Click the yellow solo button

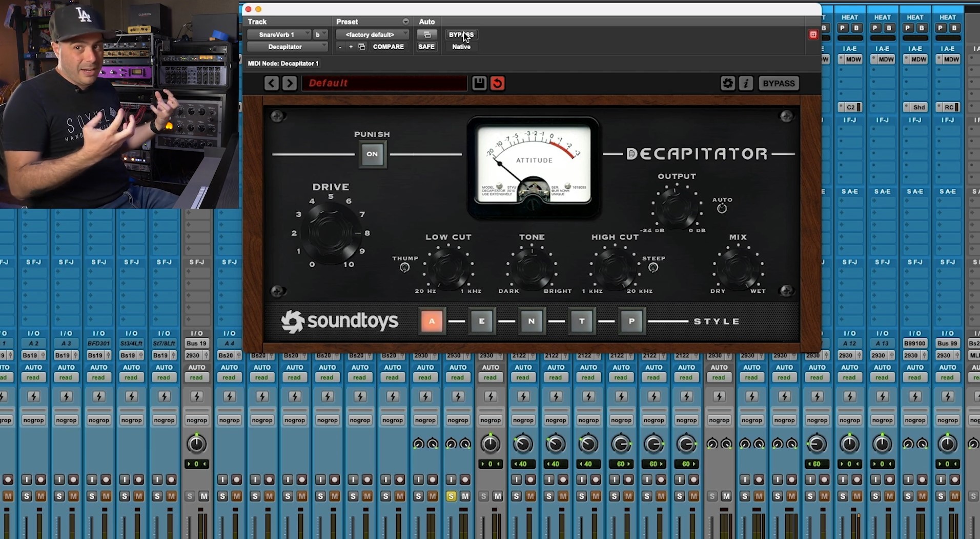(x=451, y=496)
